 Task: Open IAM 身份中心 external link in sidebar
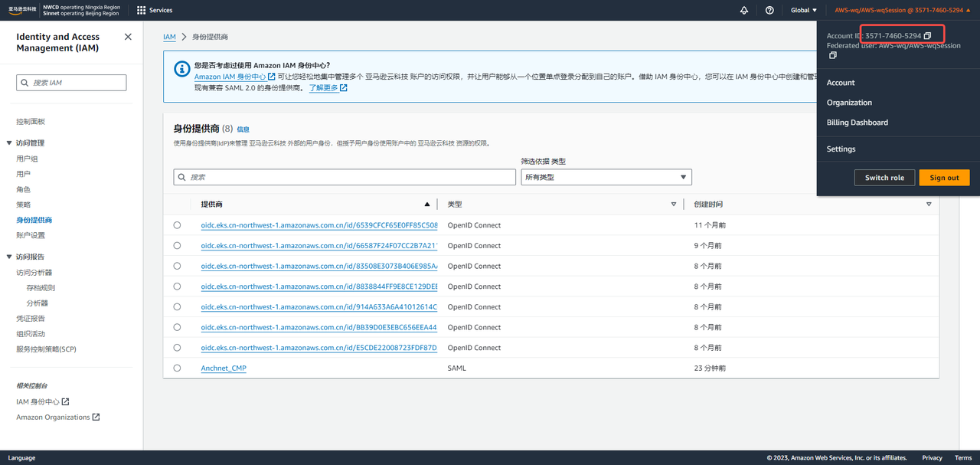click(43, 401)
